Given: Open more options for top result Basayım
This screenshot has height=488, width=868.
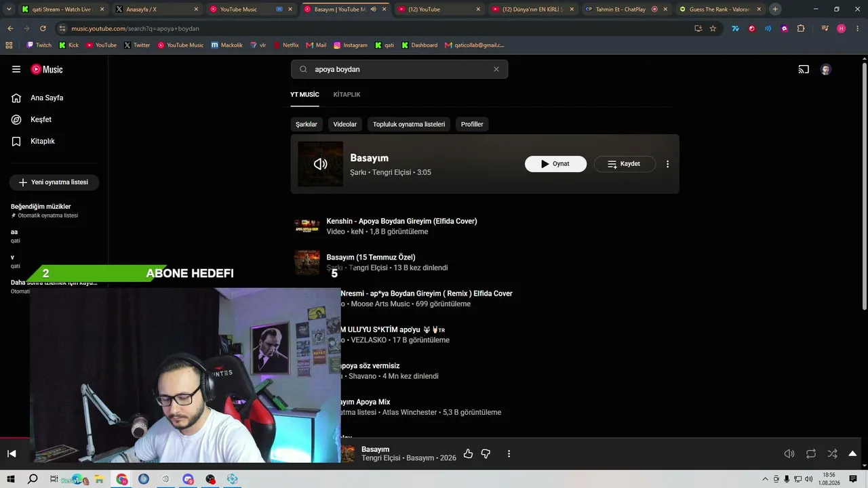Looking at the screenshot, I should click(667, 164).
